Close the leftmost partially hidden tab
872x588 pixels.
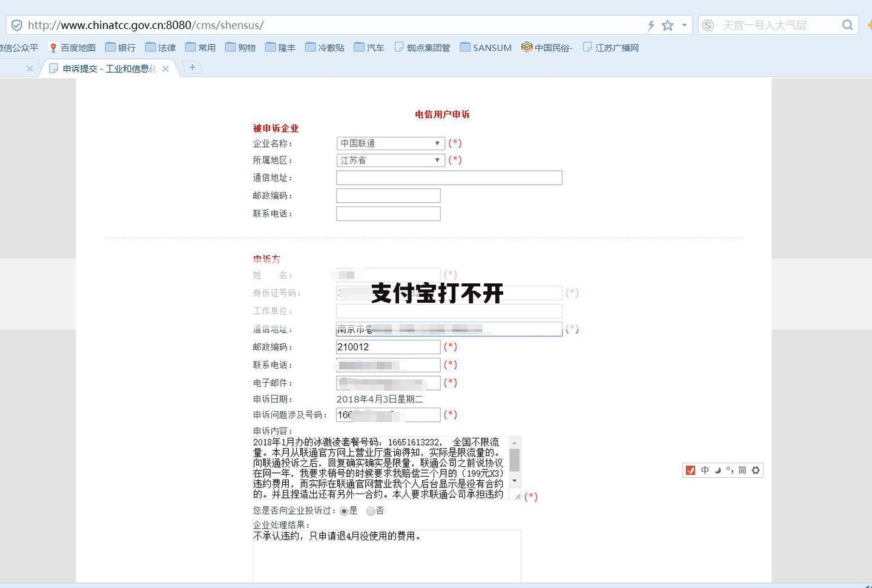click(x=30, y=68)
